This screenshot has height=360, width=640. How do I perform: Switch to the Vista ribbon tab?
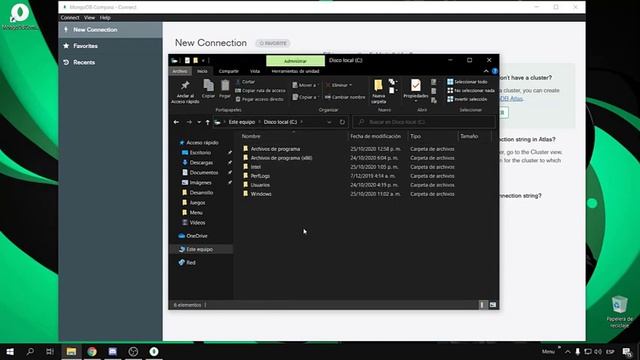255,71
